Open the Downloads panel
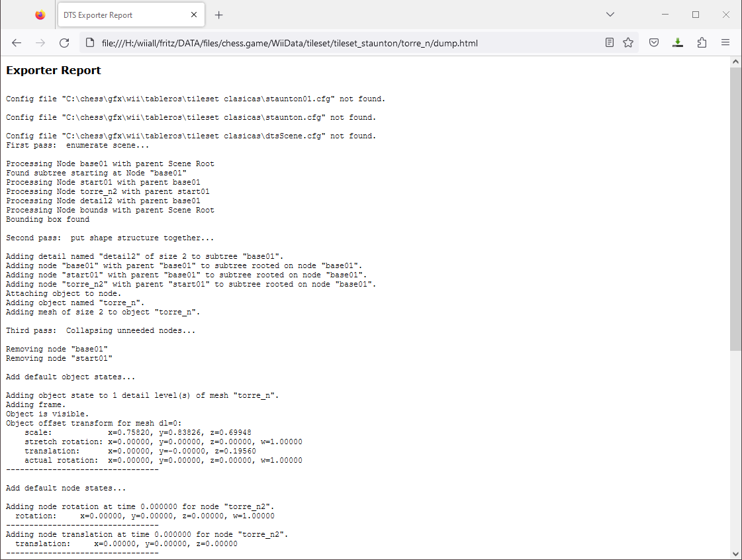Screen dimensions: 742x560 coord(677,43)
